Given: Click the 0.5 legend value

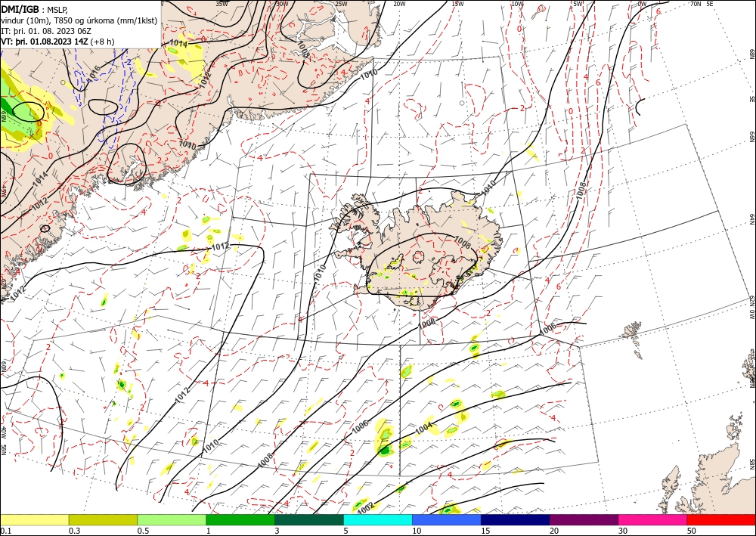Looking at the screenshot, I should (143, 531).
